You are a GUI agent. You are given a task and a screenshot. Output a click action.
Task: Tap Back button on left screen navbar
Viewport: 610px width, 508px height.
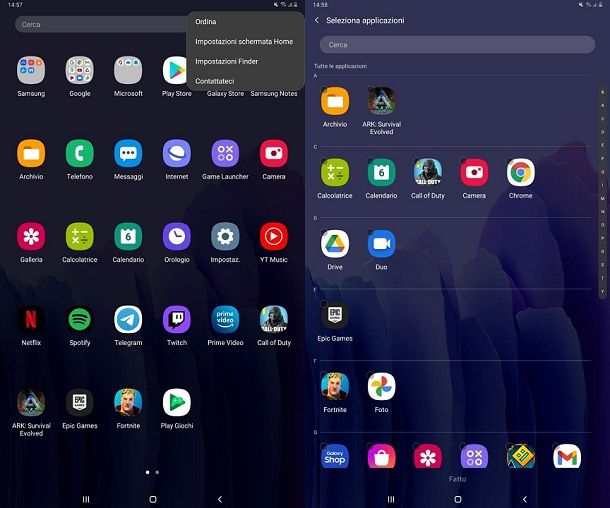pos(220,499)
